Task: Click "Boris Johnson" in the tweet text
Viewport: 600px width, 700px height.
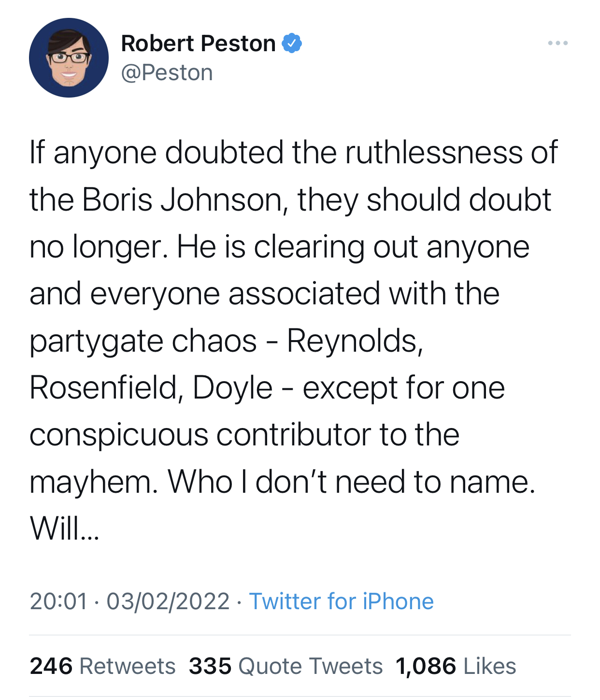Action: [x=182, y=200]
